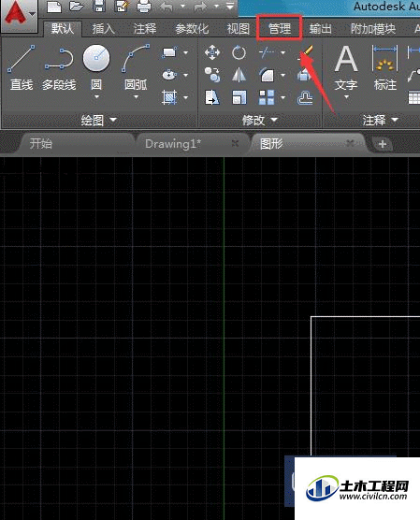Expand the 文字 text dropdown arrow

point(346,97)
